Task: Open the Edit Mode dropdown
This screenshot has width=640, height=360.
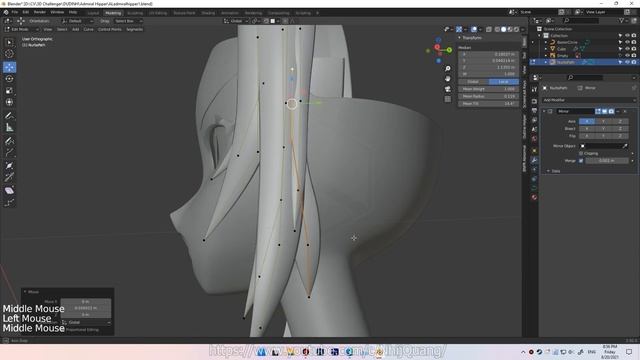Action: 22,29
